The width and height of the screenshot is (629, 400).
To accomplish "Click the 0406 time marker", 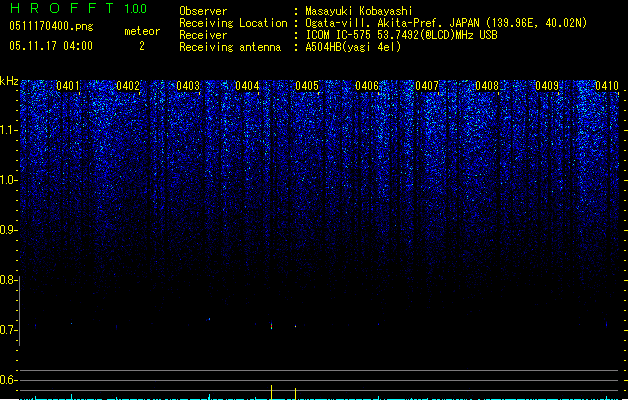I will pyautogui.click(x=367, y=86).
